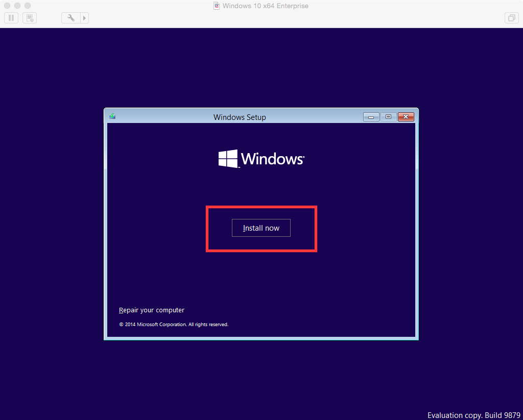Enter full-screen view via top-right VM toolbar icon
Image resolution: width=523 pixels, height=420 pixels.
point(511,18)
